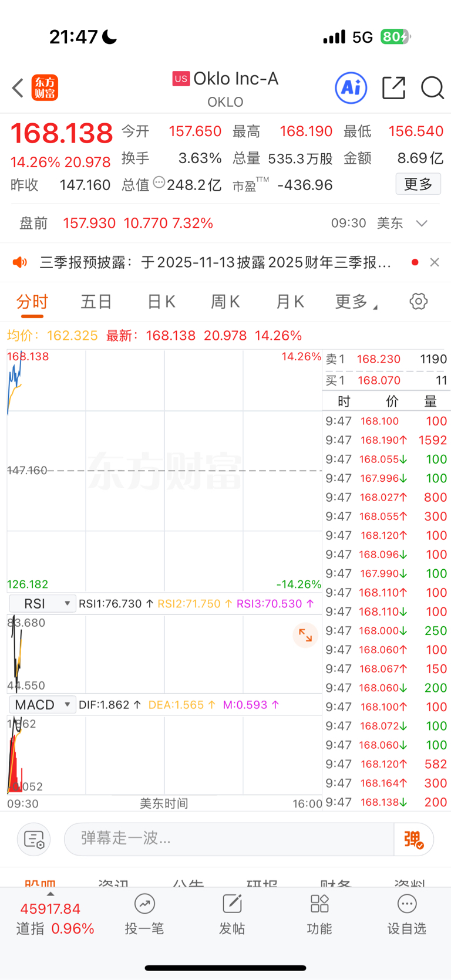This screenshot has width=451, height=980.
Task: Open the AI assistant icon
Action: (351, 88)
